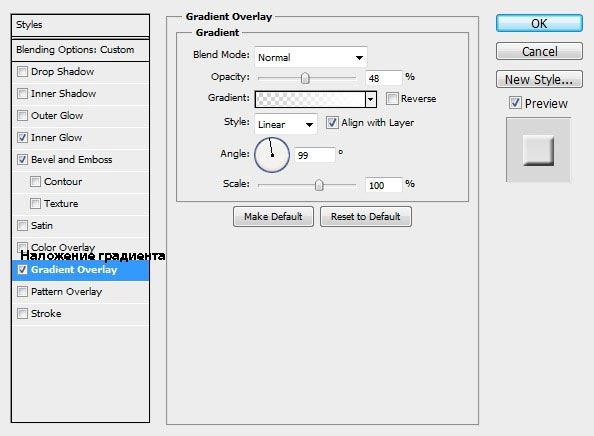Disable the Preview checkbox
This screenshot has width=594, height=436.
pyautogui.click(x=515, y=103)
